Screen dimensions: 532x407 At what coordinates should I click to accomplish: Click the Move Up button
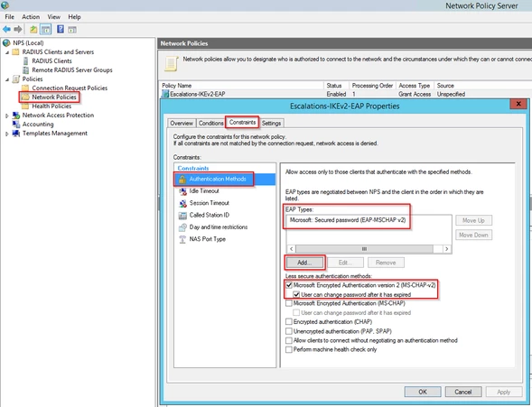pyautogui.click(x=473, y=220)
